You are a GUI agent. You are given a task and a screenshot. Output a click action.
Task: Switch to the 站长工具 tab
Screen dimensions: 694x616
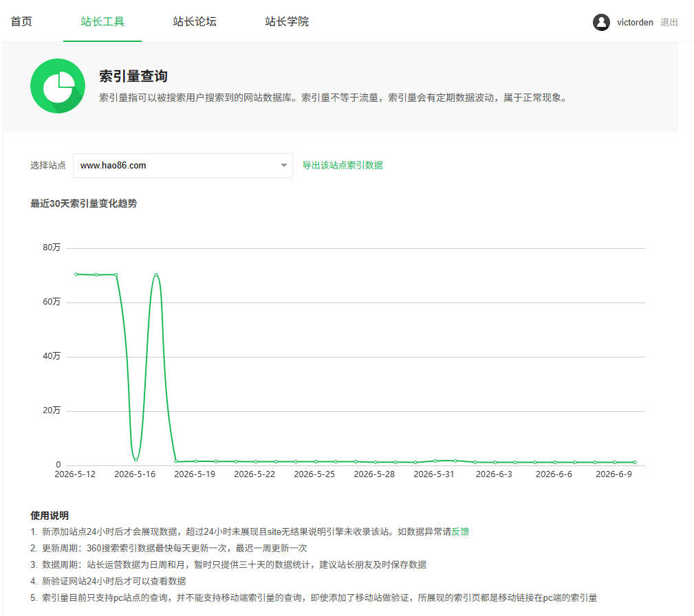[x=102, y=21]
